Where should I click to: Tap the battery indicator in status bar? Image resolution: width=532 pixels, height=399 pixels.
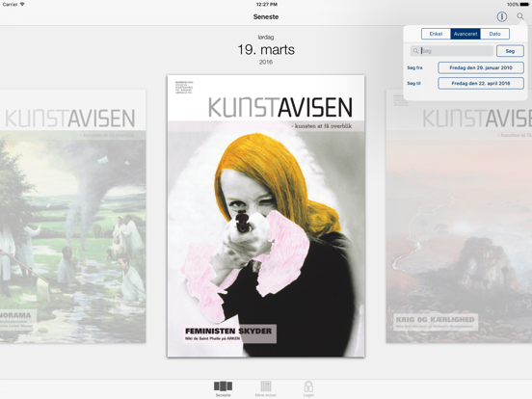click(x=524, y=5)
